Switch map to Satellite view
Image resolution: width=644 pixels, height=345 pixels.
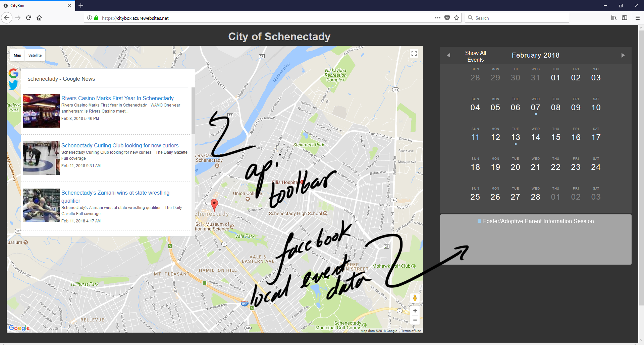click(x=35, y=55)
